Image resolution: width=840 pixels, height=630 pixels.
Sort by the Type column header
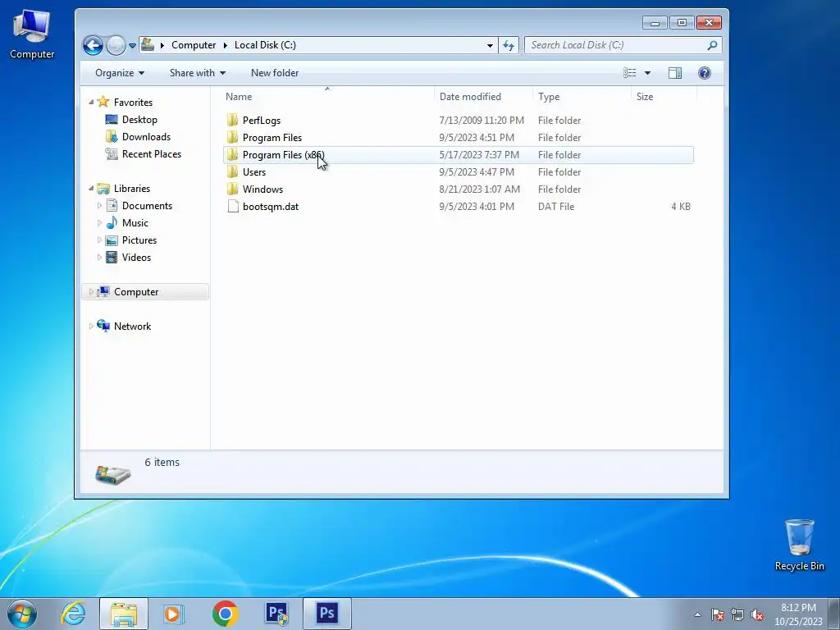coord(549,97)
